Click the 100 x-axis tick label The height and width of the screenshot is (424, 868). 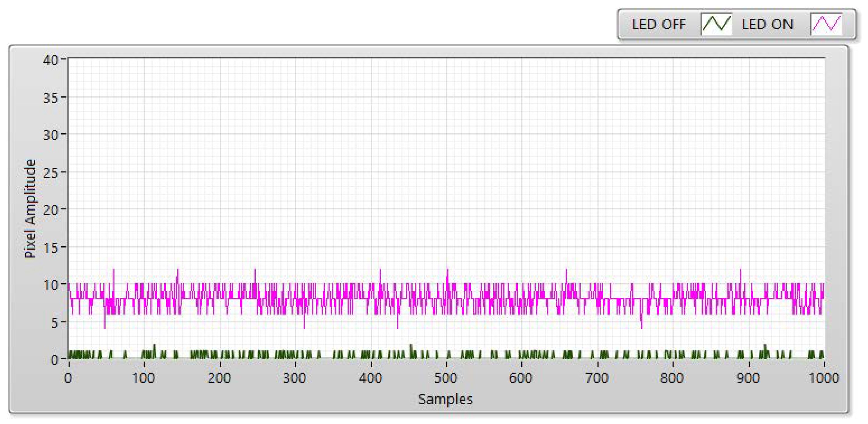tap(143, 378)
